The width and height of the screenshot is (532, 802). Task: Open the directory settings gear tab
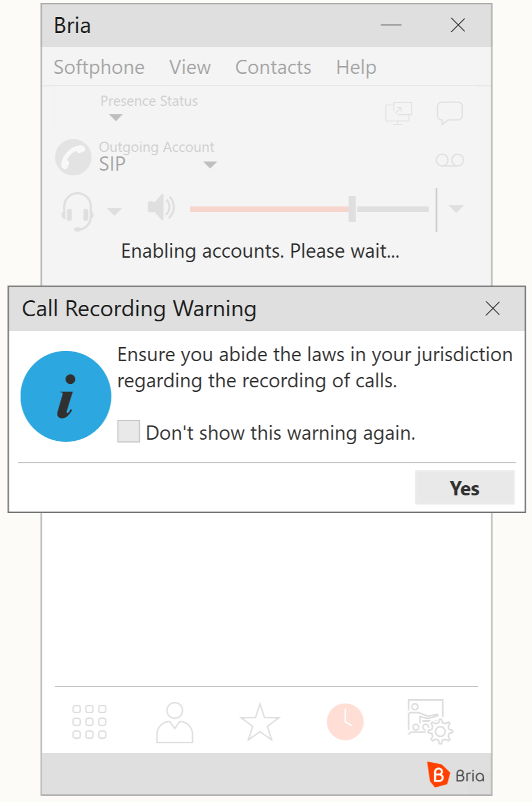pyautogui.click(x=430, y=722)
